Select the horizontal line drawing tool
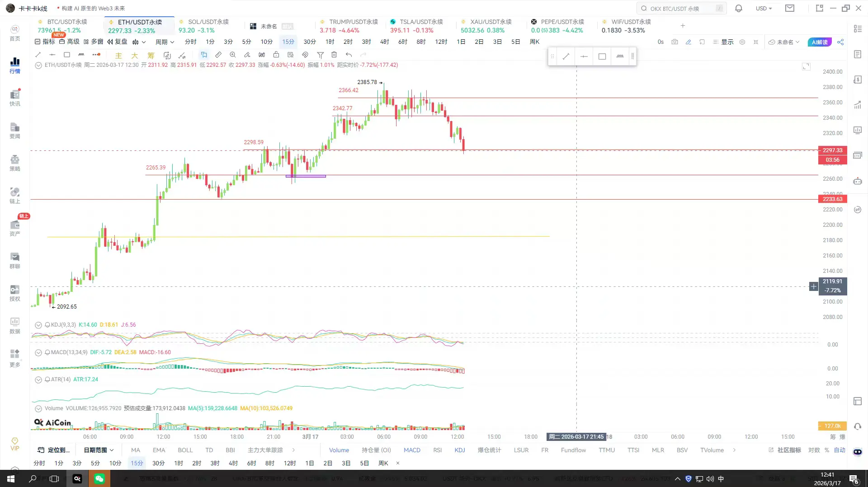868x487 pixels. coord(52,55)
